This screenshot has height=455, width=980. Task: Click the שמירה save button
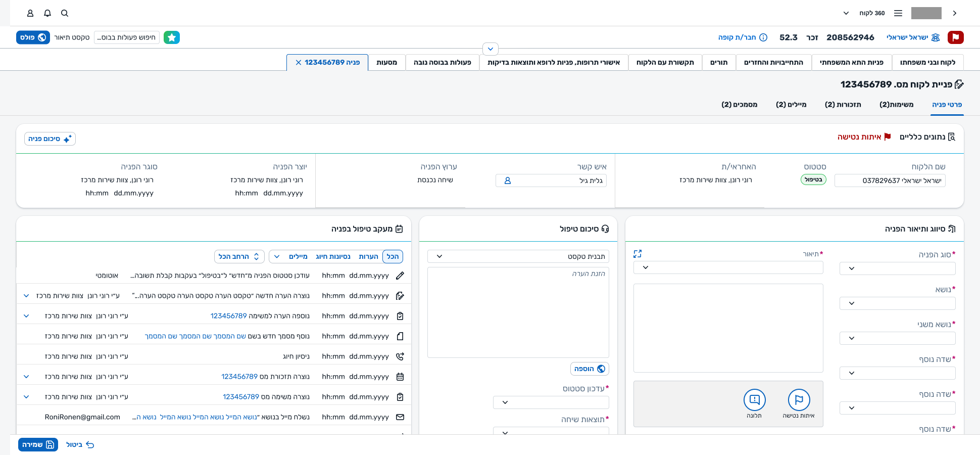(38, 444)
